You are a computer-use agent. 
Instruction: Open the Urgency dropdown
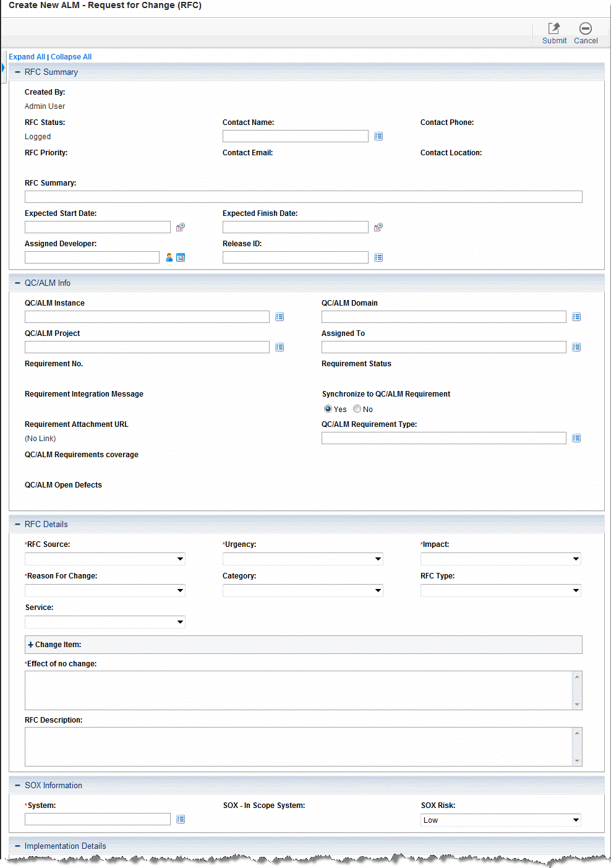tap(303, 559)
